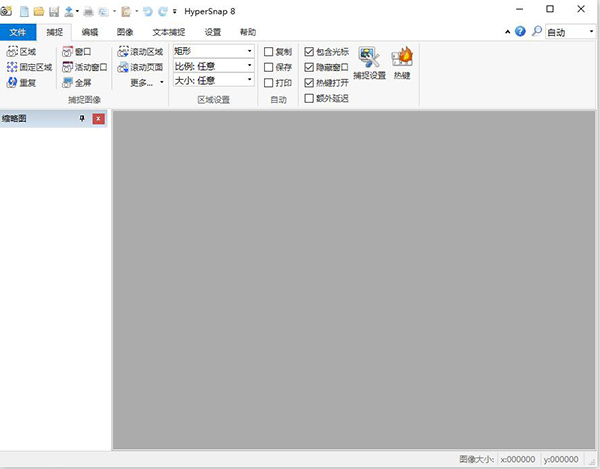The height and width of the screenshot is (469, 600).
Task: Choose the 窗口 window capture tool
Action: point(77,51)
